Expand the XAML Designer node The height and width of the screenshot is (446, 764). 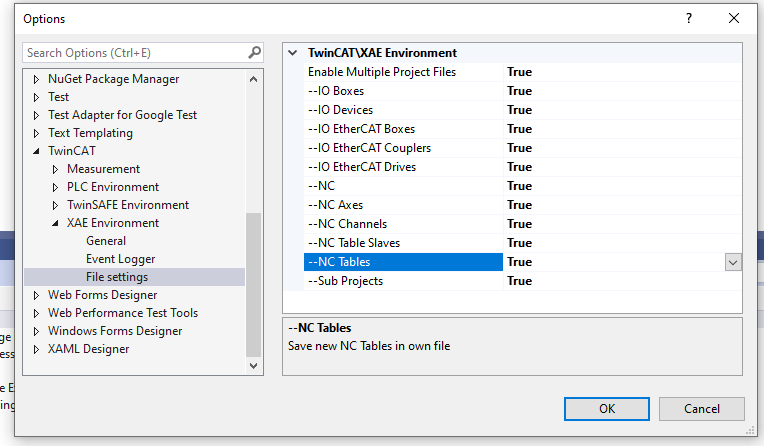coord(36,349)
